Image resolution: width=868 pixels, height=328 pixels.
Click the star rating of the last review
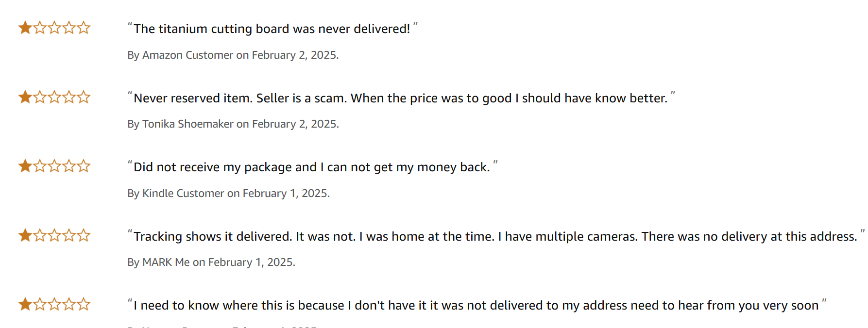point(54,304)
